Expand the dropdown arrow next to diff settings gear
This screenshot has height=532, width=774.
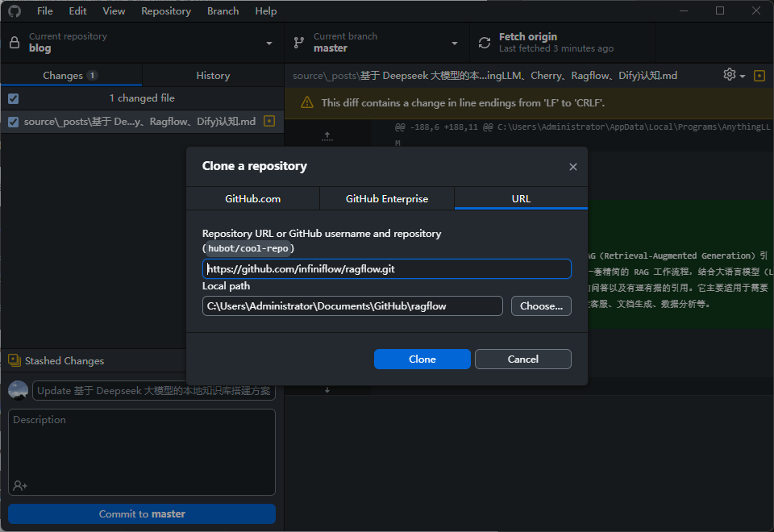(743, 76)
